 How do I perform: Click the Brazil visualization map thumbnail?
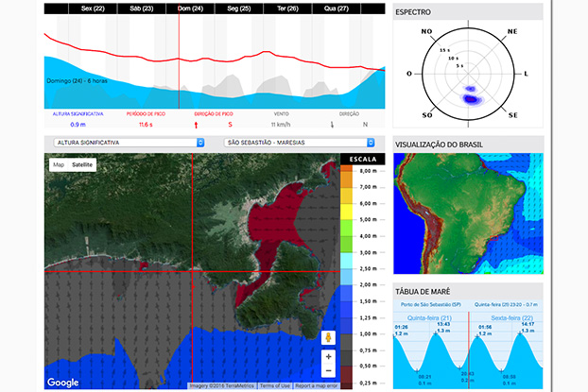(468, 213)
